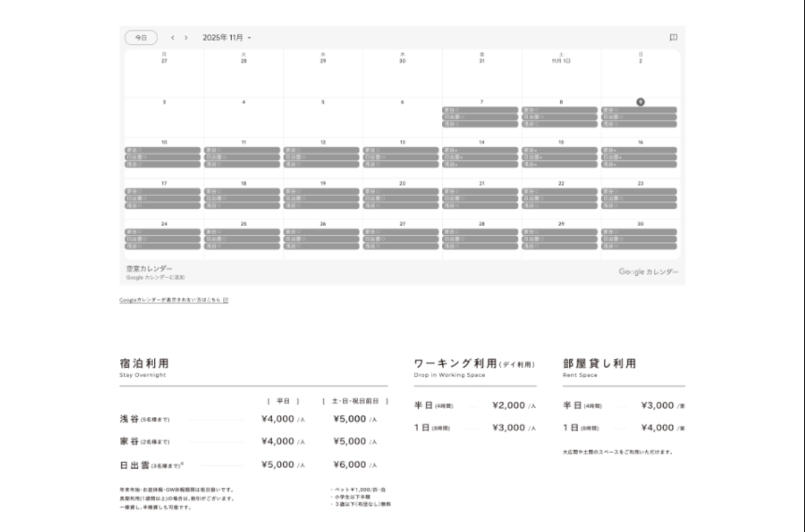Image resolution: width=805 pixels, height=532 pixels.
Task: Select the 日出雲 event on November 9
Action: tap(640, 117)
